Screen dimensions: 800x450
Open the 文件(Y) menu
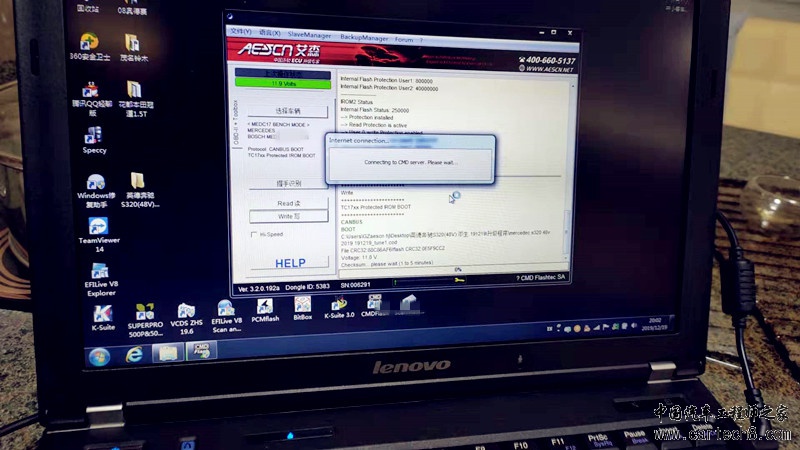(x=241, y=32)
